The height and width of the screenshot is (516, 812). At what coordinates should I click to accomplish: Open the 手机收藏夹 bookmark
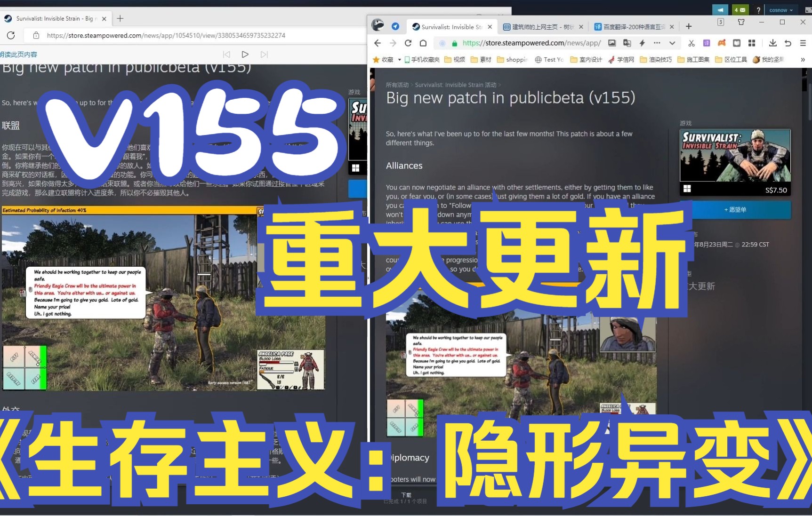pyautogui.click(x=422, y=59)
